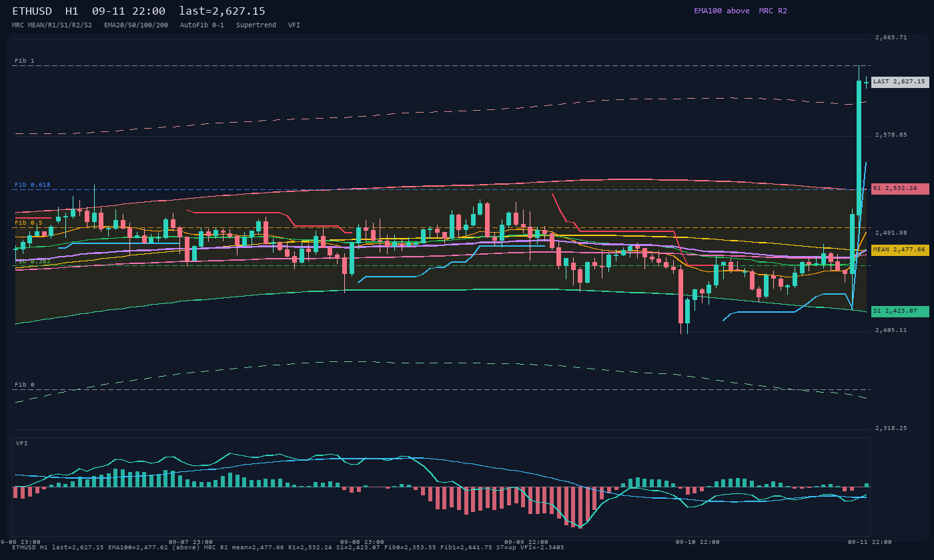Click the MRC MEAN/R1/S1/R2/S2 legend entry
Viewport: 934px width, 560px height.
coord(52,25)
